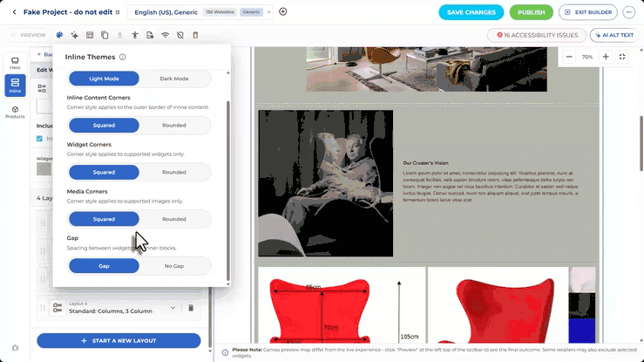Click the gray widget color swatch
Viewport: 644px width, 362px height.
point(44,169)
